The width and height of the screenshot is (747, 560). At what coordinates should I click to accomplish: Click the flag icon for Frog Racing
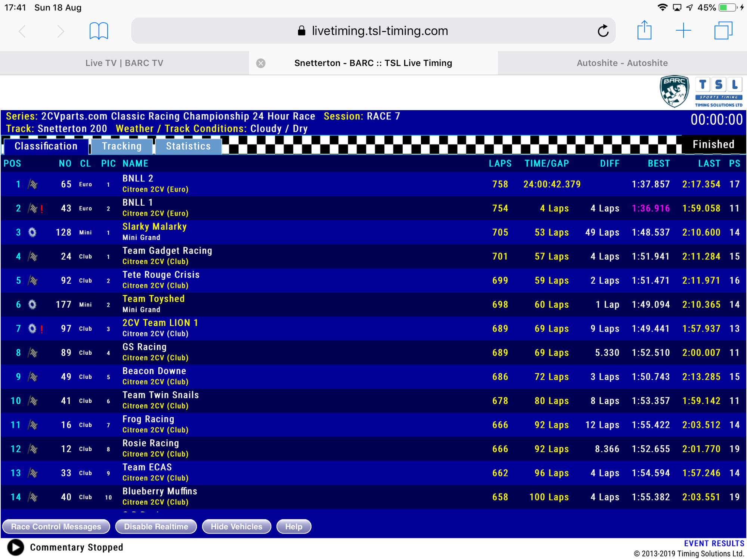(33, 425)
